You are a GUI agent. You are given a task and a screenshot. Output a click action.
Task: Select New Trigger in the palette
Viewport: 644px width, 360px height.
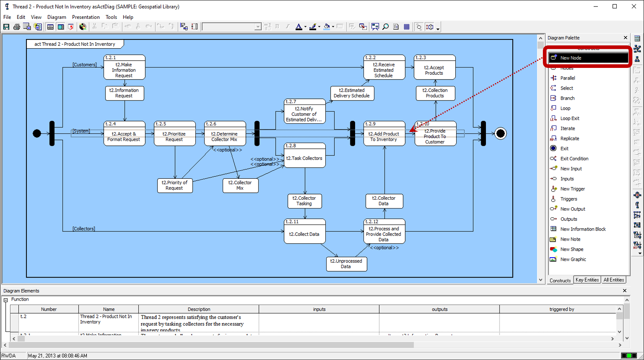click(x=572, y=189)
